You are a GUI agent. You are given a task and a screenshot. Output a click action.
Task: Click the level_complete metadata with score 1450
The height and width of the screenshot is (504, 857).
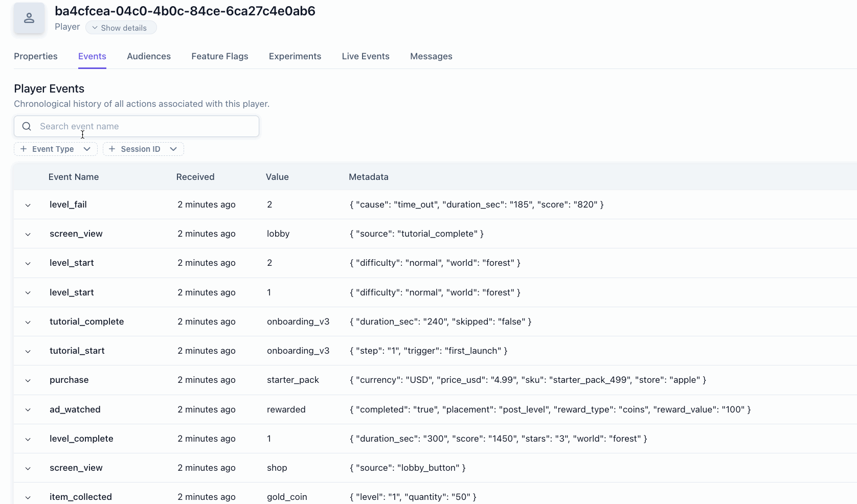point(499,439)
